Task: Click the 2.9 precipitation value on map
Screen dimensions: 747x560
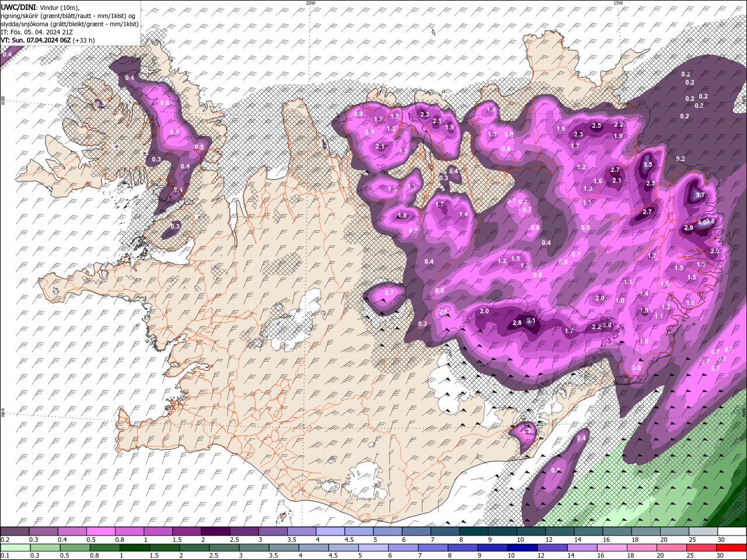Action: pyautogui.click(x=689, y=228)
